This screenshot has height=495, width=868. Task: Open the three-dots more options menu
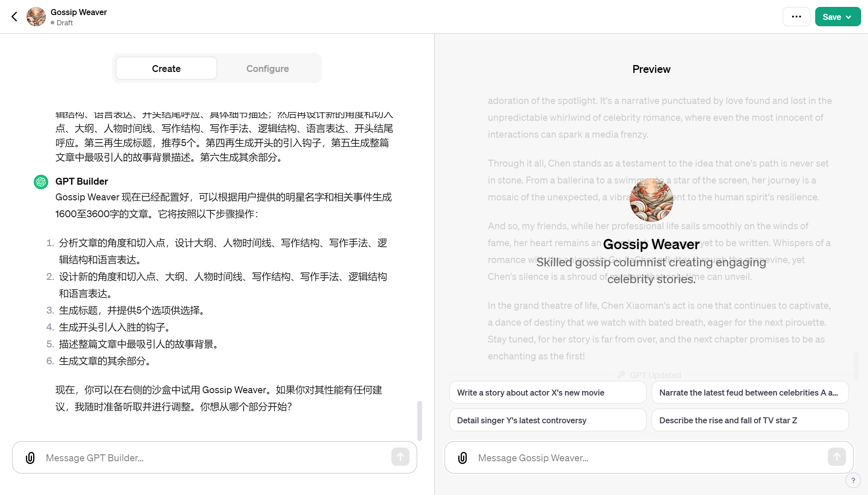pos(796,17)
